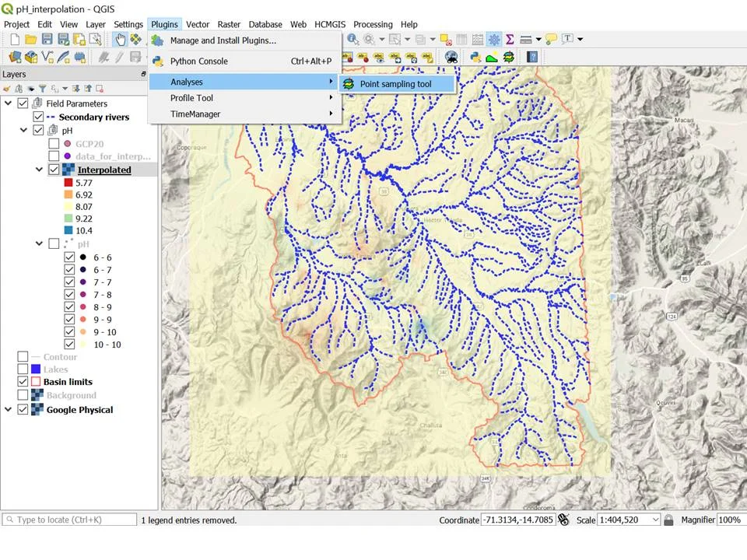Image resolution: width=747 pixels, height=560 pixels.
Task: Open the Scale dropdown
Action: (655, 520)
